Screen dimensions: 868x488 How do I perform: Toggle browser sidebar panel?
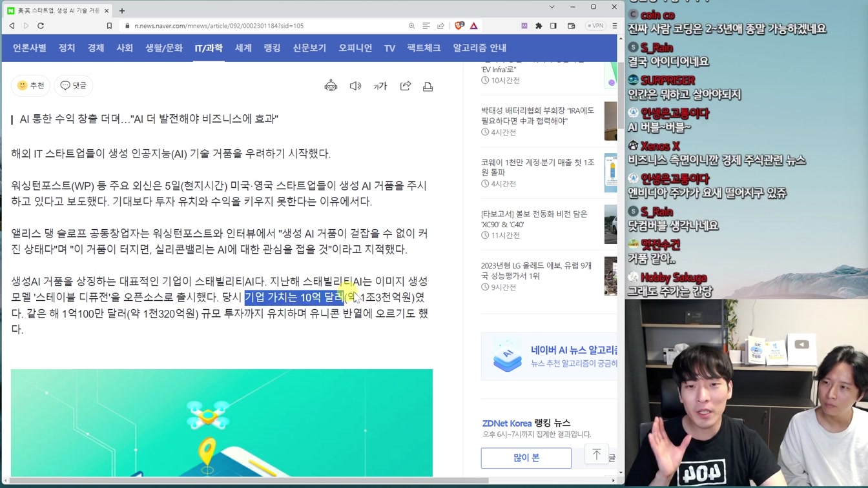click(x=553, y=26)
